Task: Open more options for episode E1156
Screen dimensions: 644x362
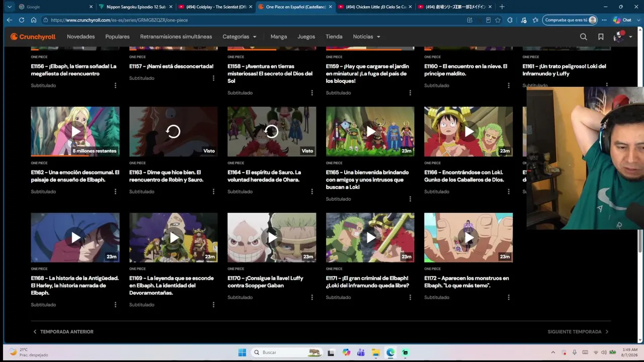Action: (x=115, y=85)
